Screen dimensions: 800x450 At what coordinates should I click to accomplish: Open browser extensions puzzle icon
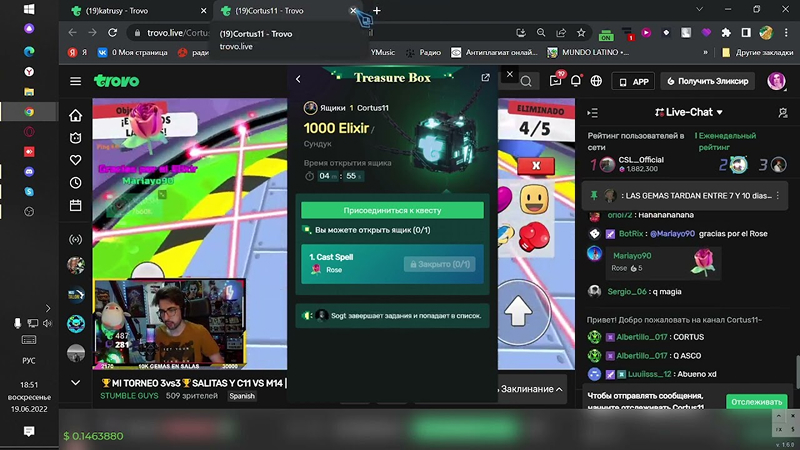(x=726, y=33)
